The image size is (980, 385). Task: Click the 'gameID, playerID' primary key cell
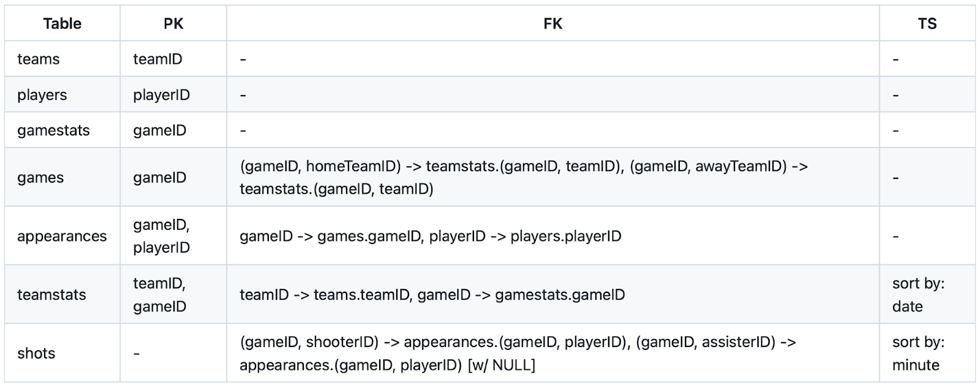pyautogui.click(x=162, y=236)
